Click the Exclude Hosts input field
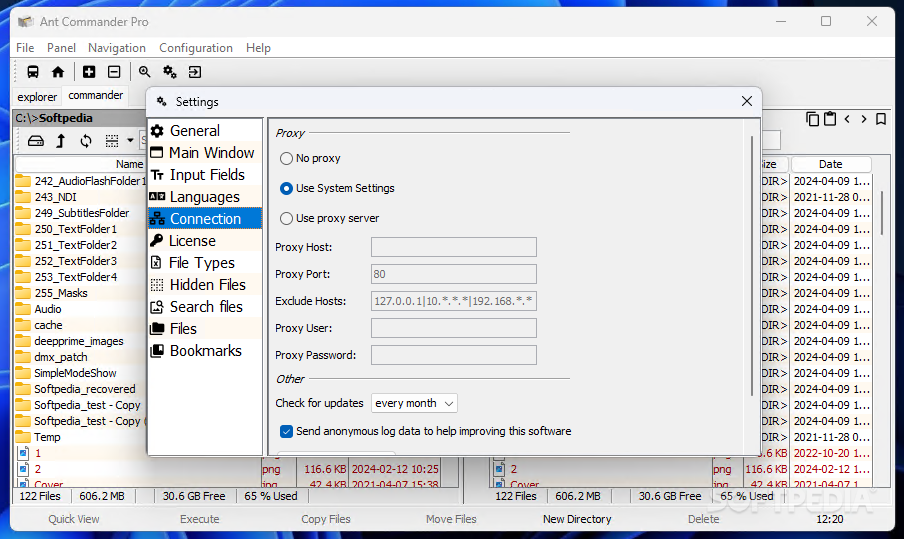Image resolution: width=904 pixels, height=539 pixels. click(x=454, y=301)
